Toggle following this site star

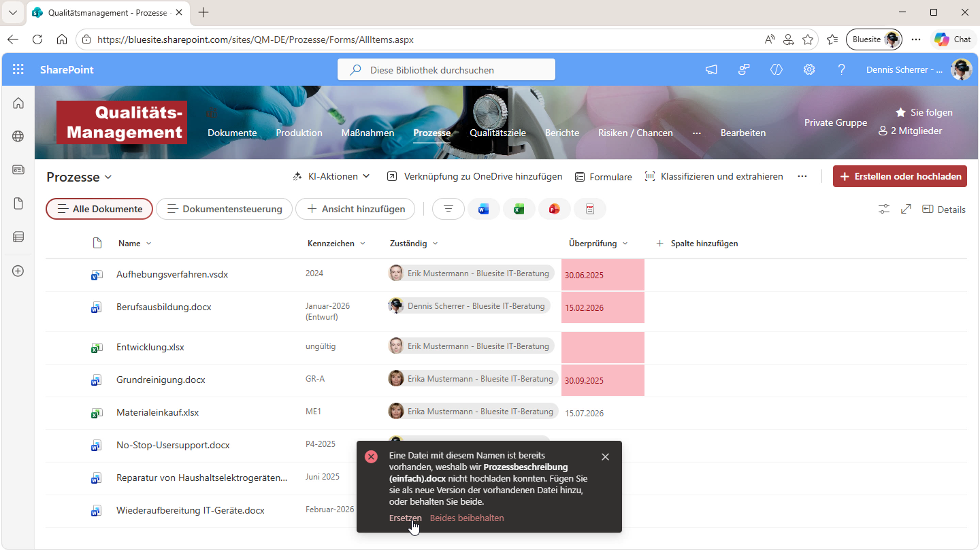pyautogui.click(x=900, y=112)
